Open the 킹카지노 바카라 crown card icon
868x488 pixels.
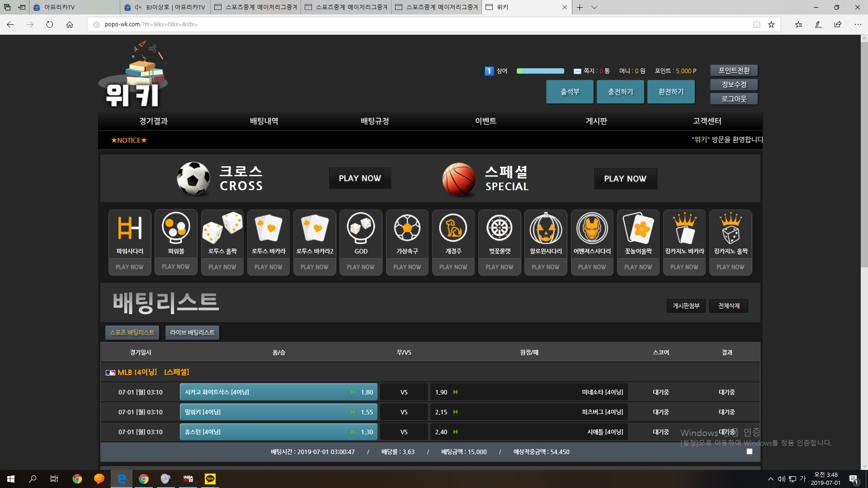point(684,228)
